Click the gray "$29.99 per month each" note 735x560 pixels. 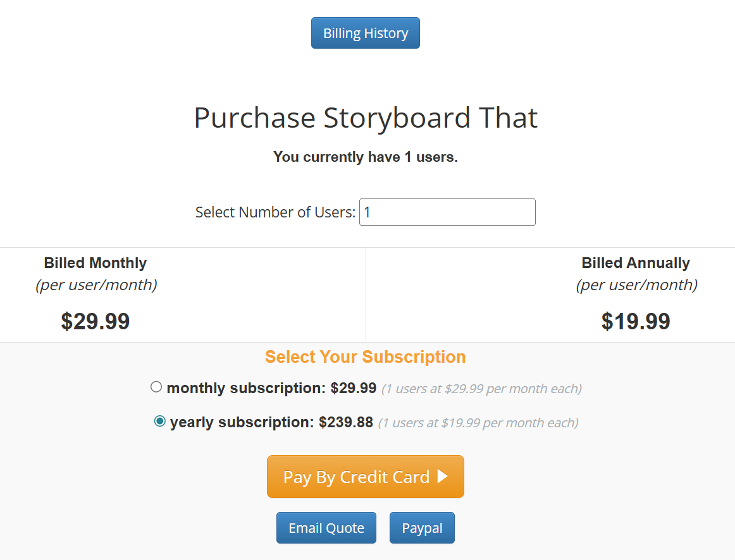[481, 389]
